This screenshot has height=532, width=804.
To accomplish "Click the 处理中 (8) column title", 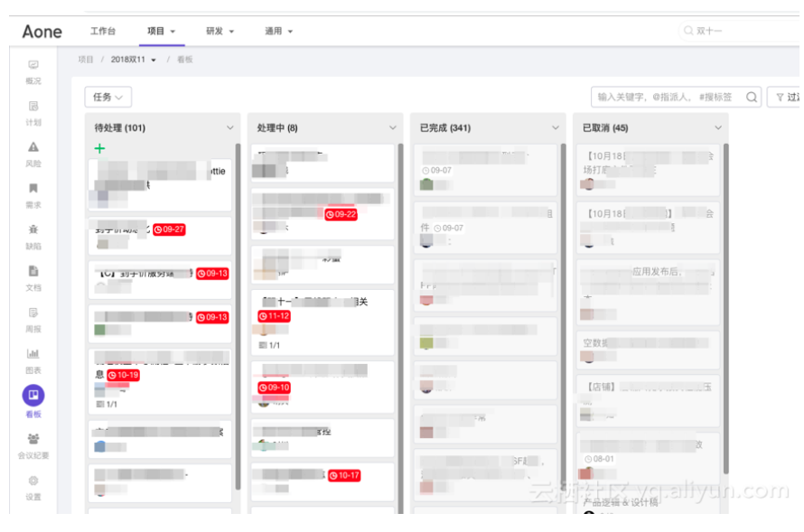I will click(x=277, y=127).
